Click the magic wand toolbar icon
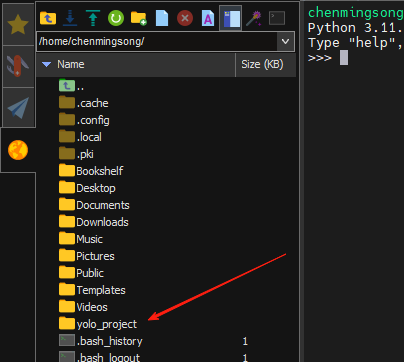 pyautogui.click(x=254, y=18)
